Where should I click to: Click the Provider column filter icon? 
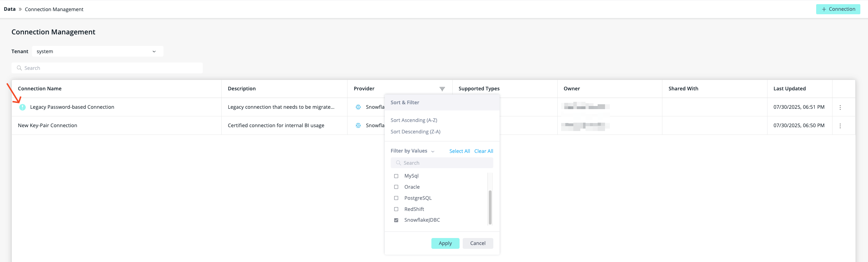click(x=442, y=89)
